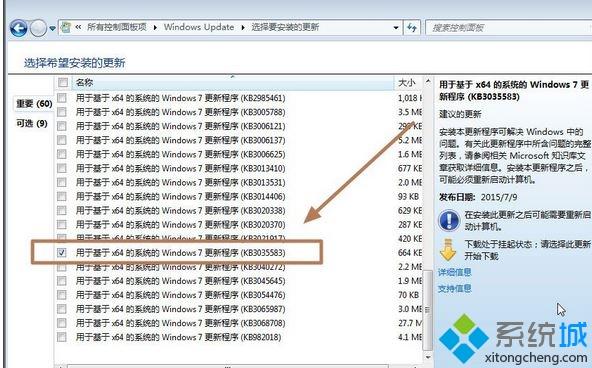This screenshot has width=592, height=368.
Task: Select the KB3014406 update row text
Action: [x=180, y=196]
